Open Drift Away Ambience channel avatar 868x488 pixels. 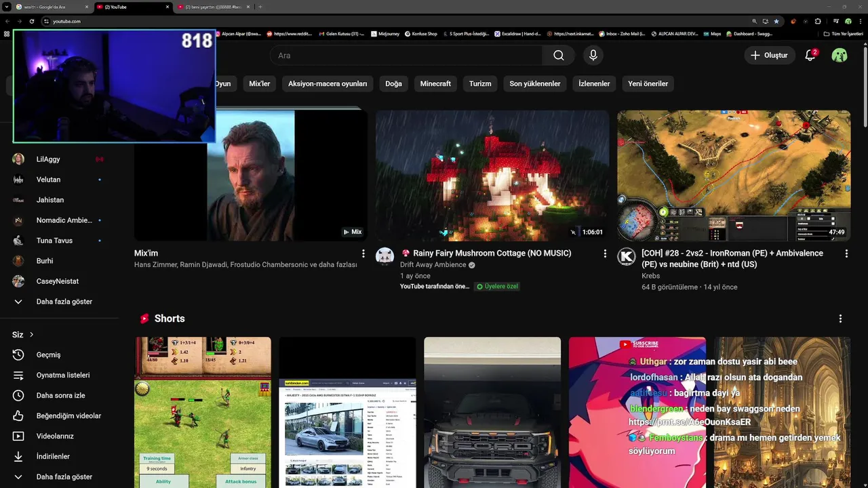(384, 257)
